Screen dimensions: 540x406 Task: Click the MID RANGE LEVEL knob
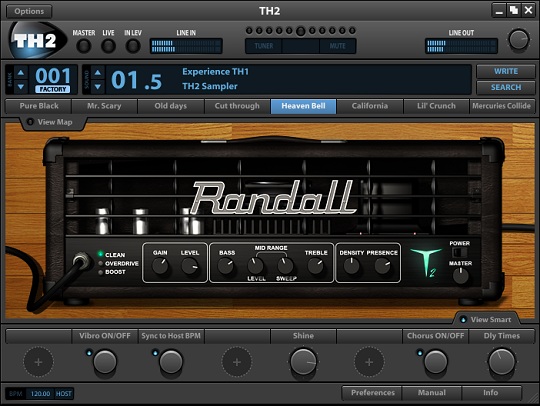[256, 266]
